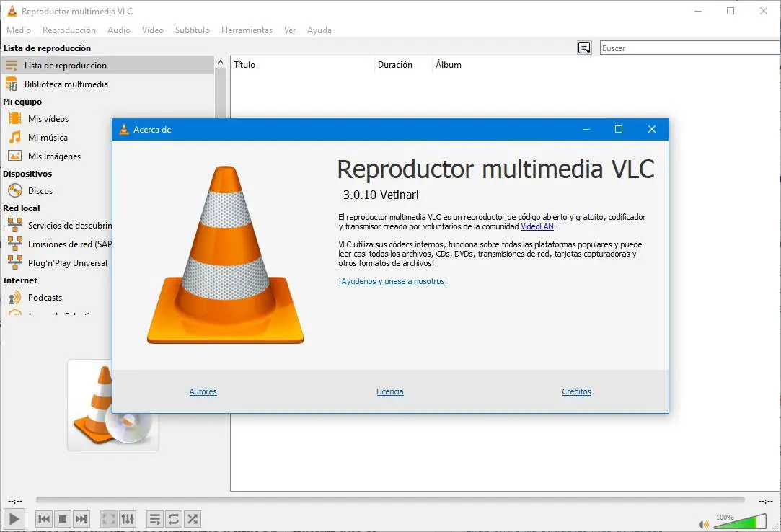Open the Medio menu

pos(19,30)
